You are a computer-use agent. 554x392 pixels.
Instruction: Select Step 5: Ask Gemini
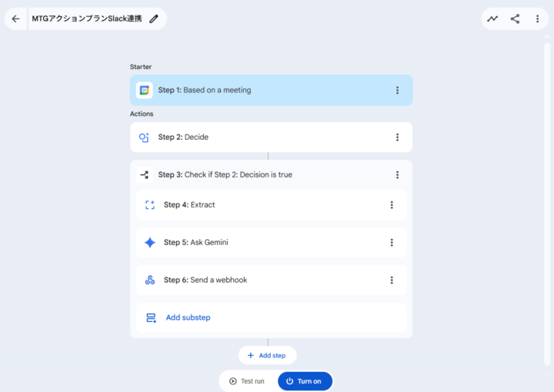pyautogui.click(x=262, y=242)
